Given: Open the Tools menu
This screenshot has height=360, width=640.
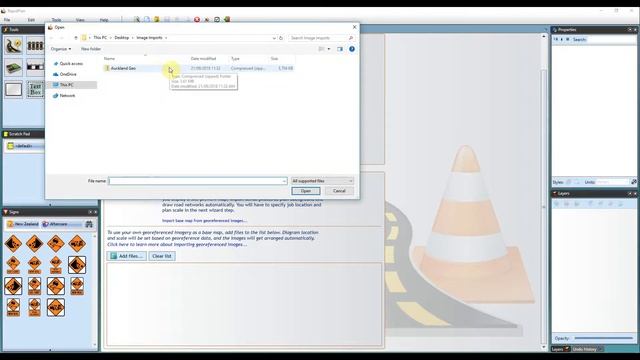Looking at the screenshot, I should click(56, 20).
